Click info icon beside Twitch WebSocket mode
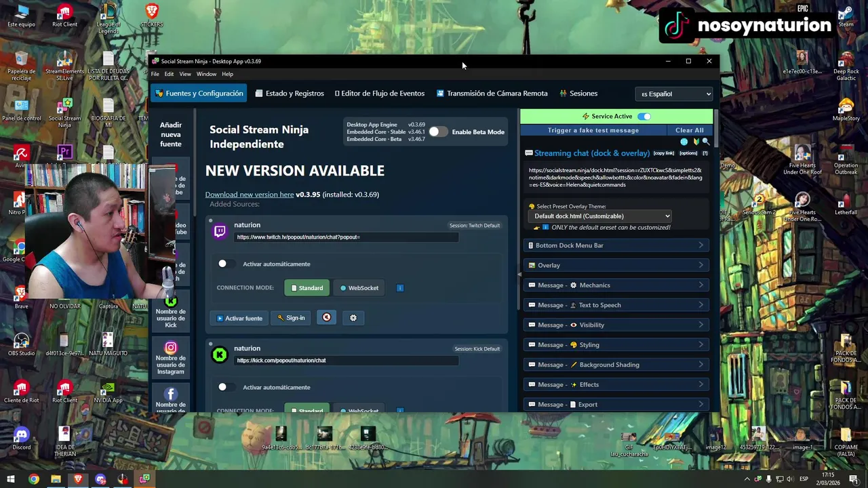The image size is (868, 488). [400, 288]
